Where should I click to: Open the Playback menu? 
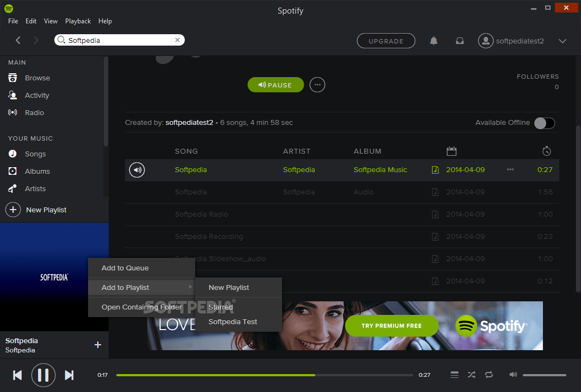coord(78,21)
